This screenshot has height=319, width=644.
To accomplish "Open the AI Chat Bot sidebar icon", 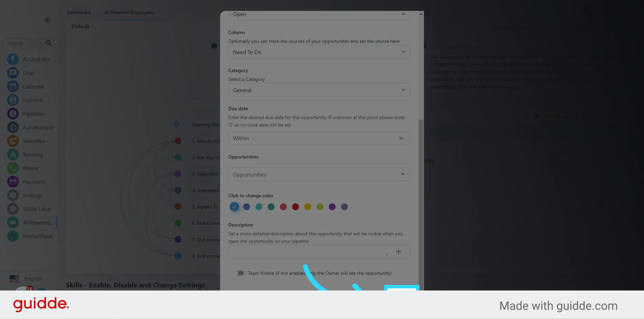I will tap(13, 59).
